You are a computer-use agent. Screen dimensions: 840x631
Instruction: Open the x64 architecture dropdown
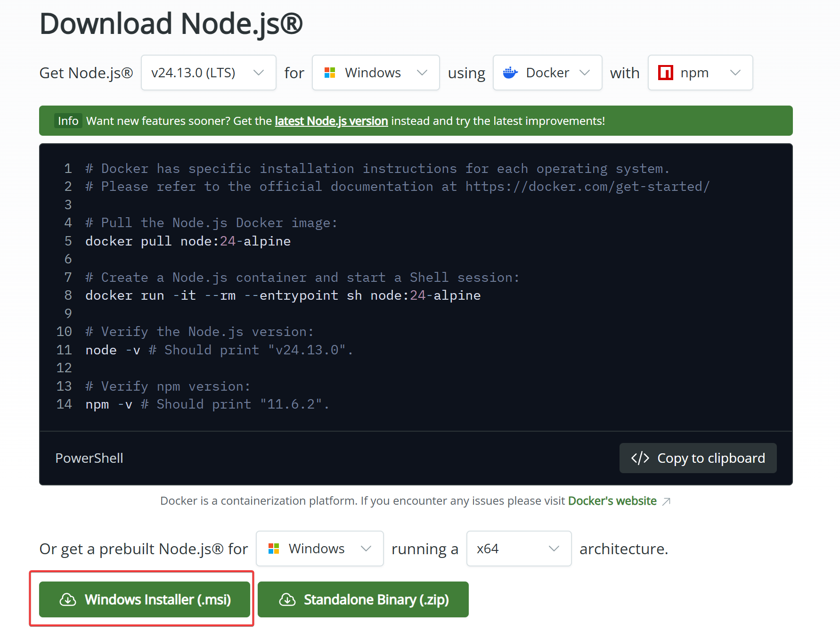519,549
